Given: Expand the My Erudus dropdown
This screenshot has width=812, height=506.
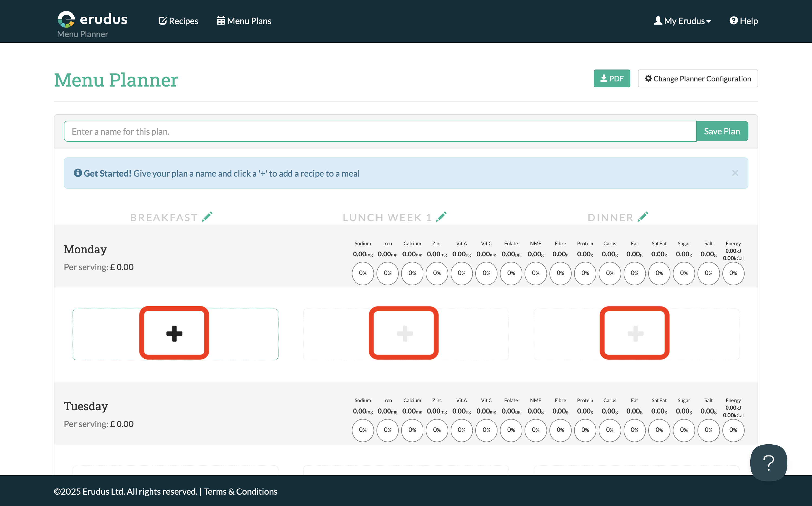Looking at the screenshot, I should click(682, 21).
